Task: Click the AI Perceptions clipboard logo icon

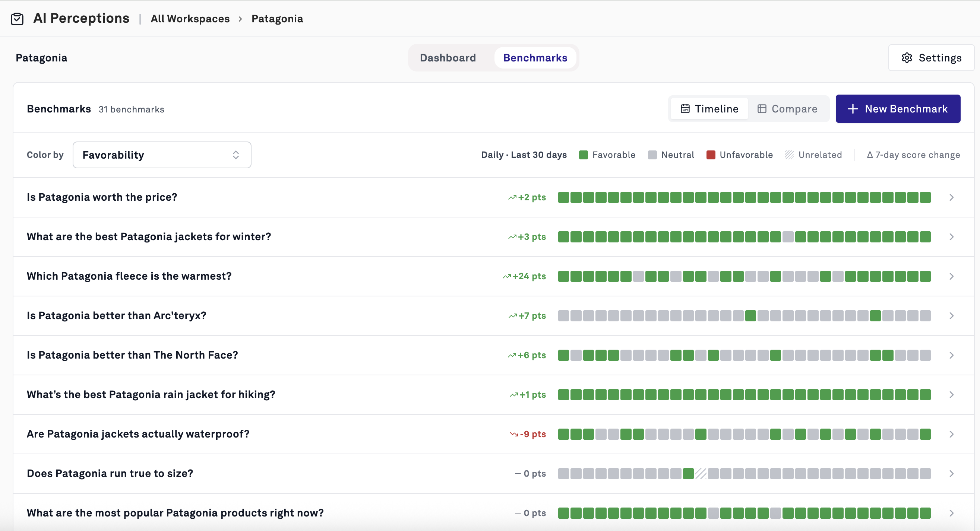Action: tap(17, 19)
